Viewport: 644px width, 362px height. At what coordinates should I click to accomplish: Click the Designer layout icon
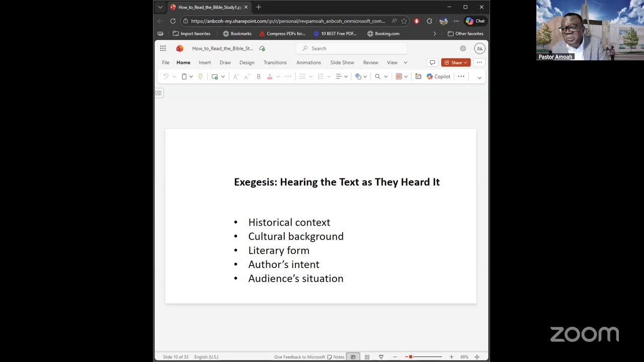pyautogui.click(x=399, y=76)
